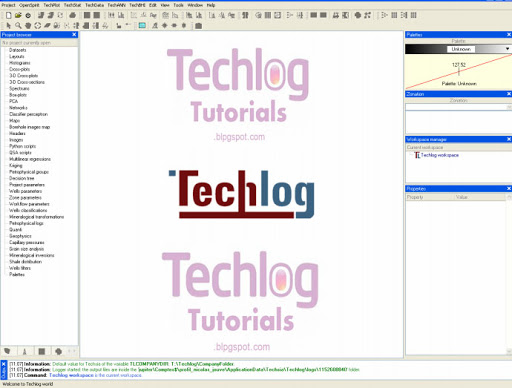Select the magnifier zoom tool
512x388 pixels.
18,26
